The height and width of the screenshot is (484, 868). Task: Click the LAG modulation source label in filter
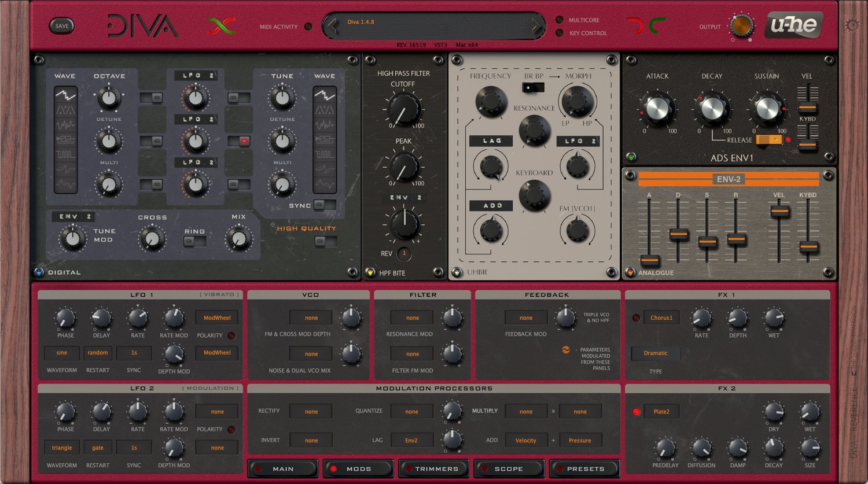click(491, 141)
